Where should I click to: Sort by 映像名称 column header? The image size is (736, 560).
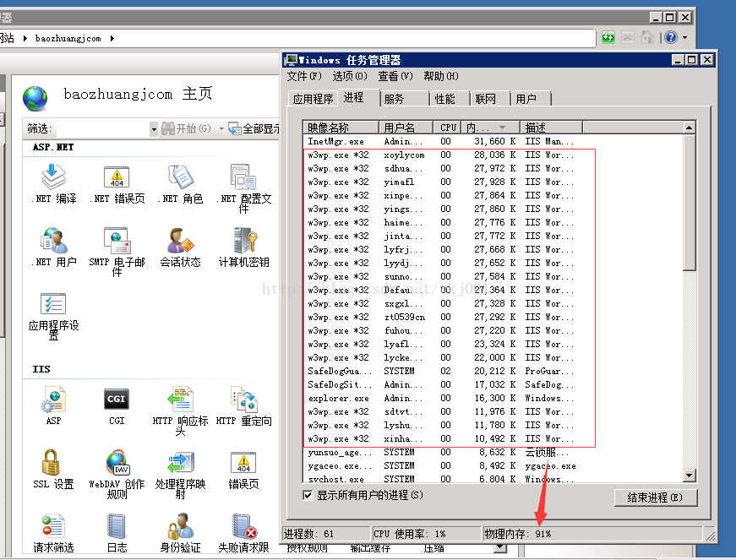pyautogui.click(x=341, y=128)
